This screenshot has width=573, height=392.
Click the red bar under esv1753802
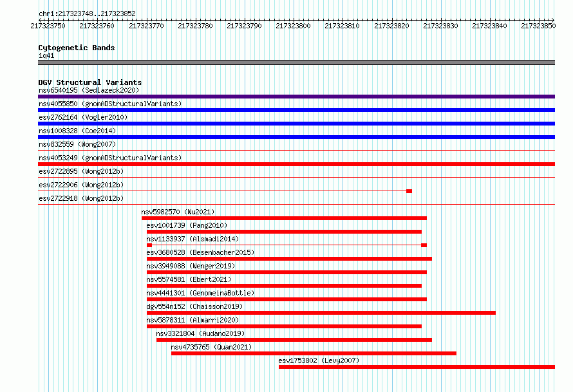coord(417,367)
